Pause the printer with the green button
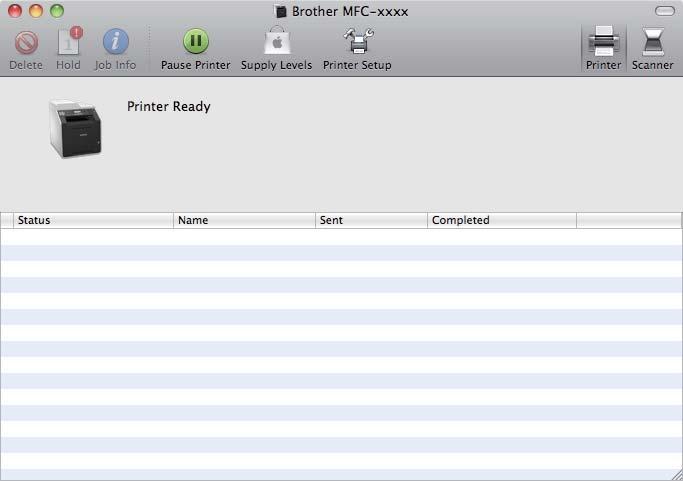 pos(196,41)
